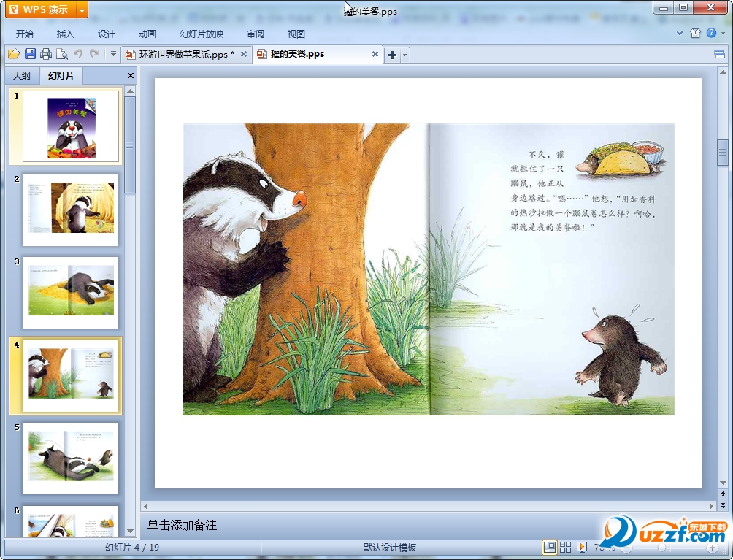Click the 默认设计模板 status bar label
Image resolution: width=733 pixels, height=560 pixels.
pos(390,548)
